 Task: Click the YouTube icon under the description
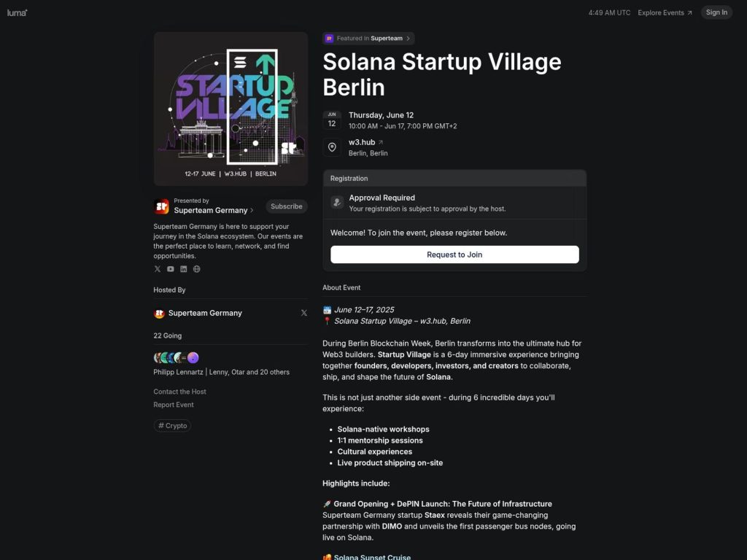pyautogui.click(x=170, y=269)
